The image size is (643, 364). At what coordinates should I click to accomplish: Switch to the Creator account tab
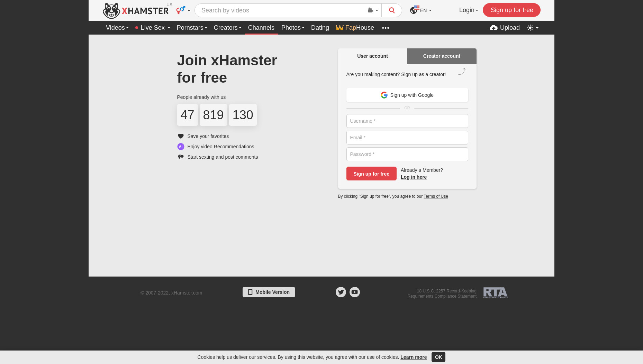[x=442, y=56]
